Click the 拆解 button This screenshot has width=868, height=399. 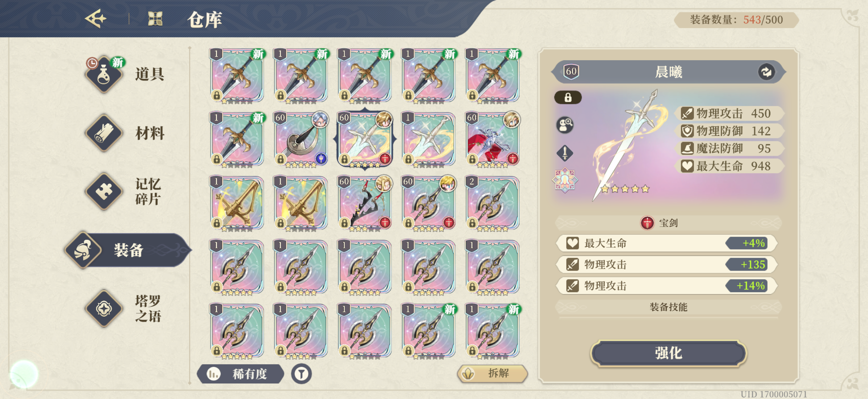coord(492,373)
